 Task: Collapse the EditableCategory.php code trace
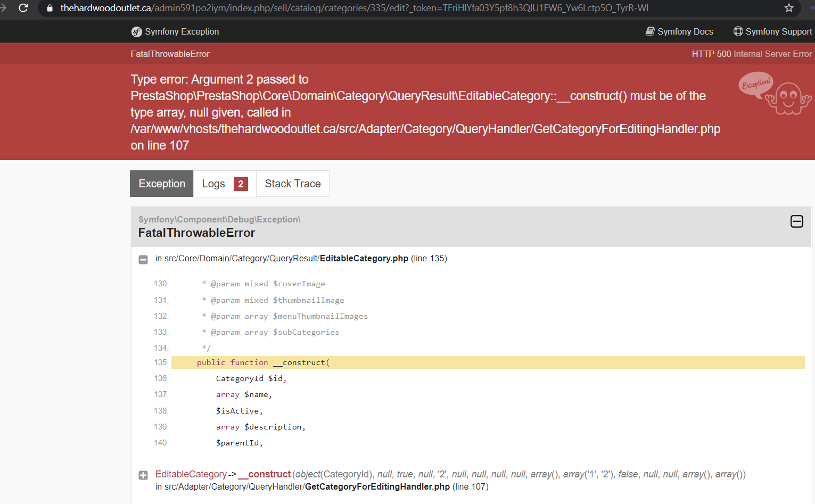click(x=143, y=260)
